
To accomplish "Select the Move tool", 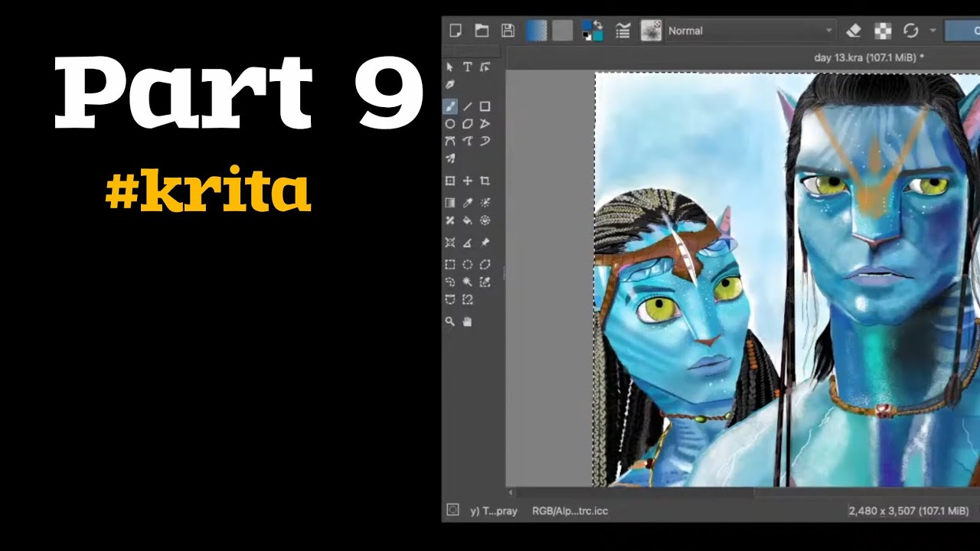I will tap(467, 181).
